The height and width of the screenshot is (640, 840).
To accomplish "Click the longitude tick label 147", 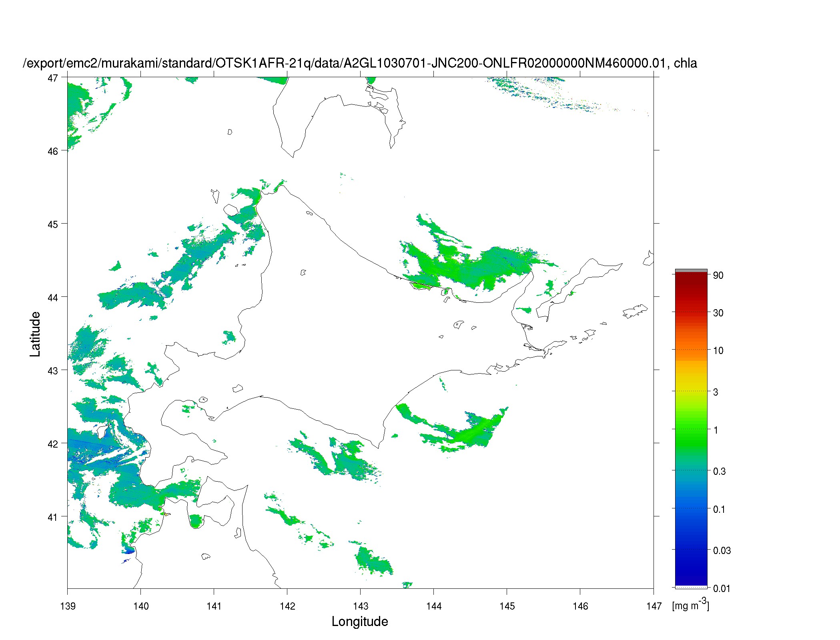I will 654,606.
